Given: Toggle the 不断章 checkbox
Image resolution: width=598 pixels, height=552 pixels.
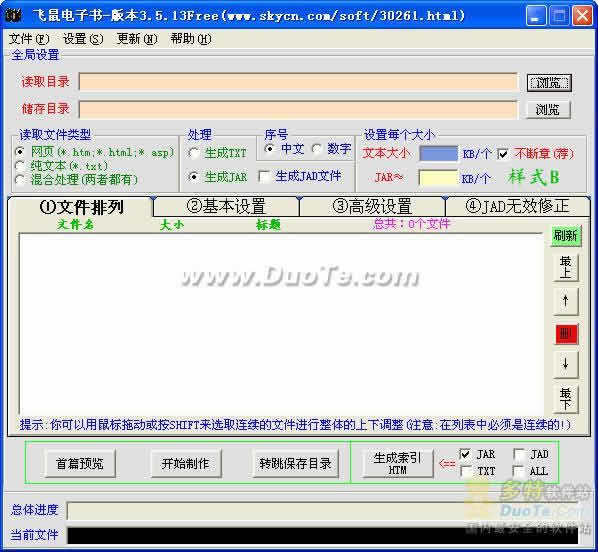Looking at the screenshot, I should tap(503, 154).
